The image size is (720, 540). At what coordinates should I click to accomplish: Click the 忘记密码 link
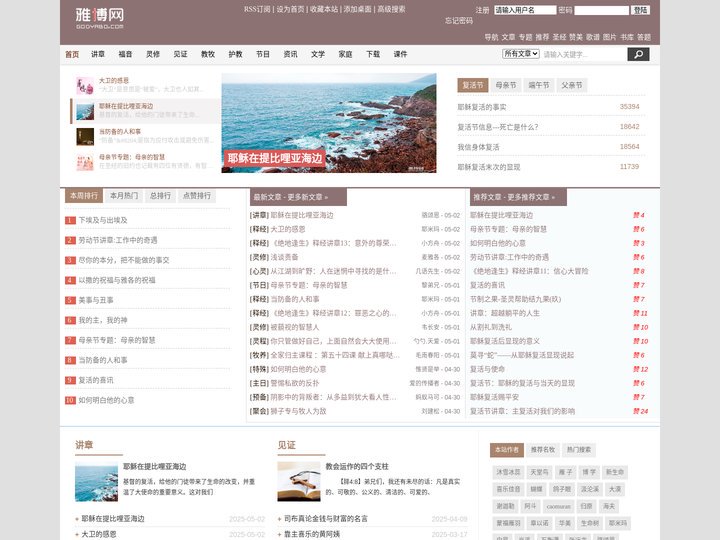[459, 21]
